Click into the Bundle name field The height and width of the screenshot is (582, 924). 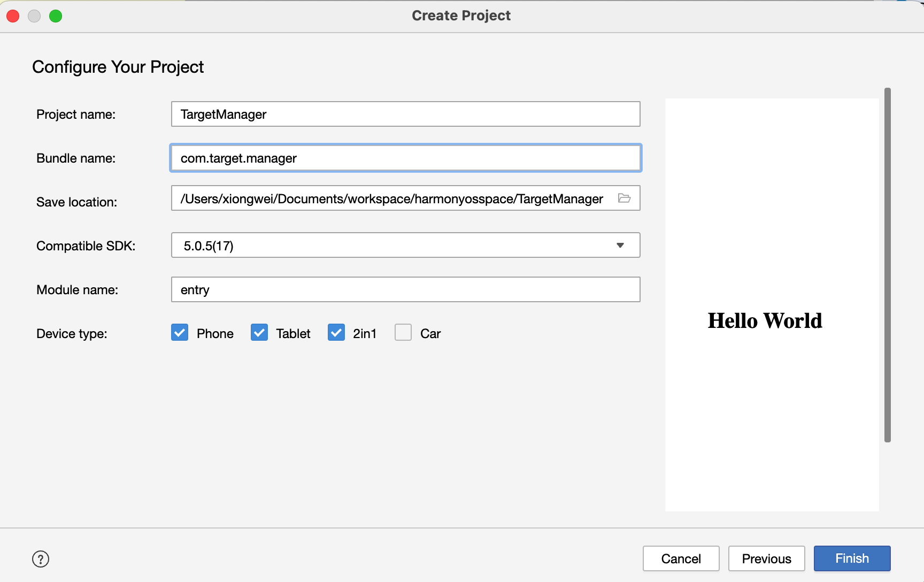pyautogui.click(x=405, y=158)
